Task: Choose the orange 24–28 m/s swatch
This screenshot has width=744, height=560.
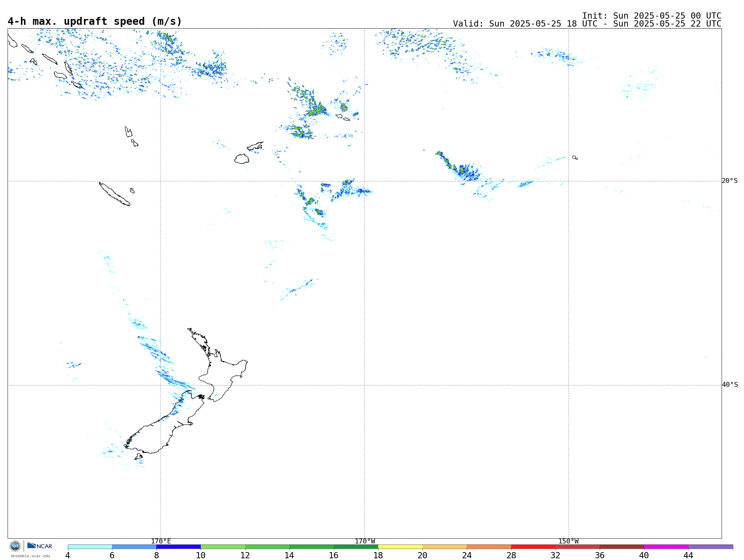Action: [x=489, y=547]
